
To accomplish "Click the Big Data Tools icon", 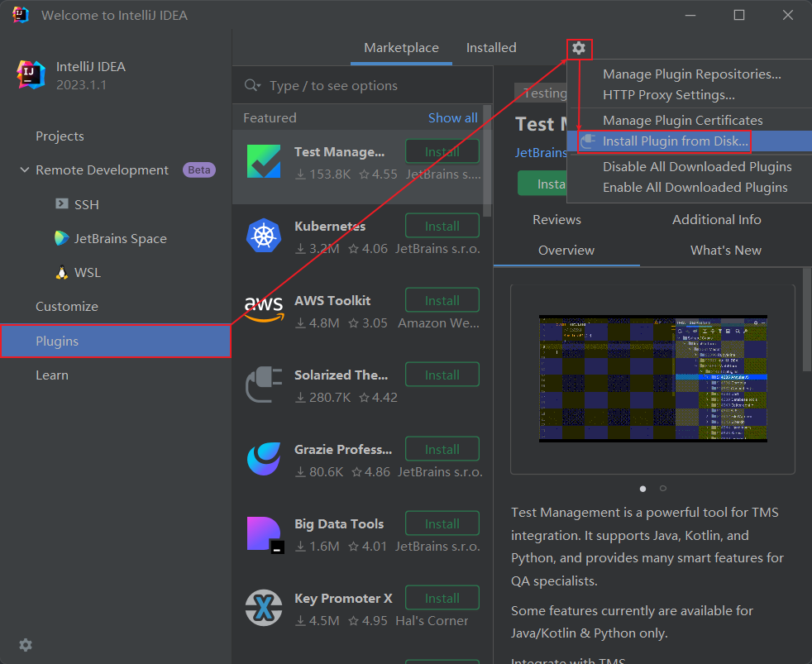I will pos(265,534).
